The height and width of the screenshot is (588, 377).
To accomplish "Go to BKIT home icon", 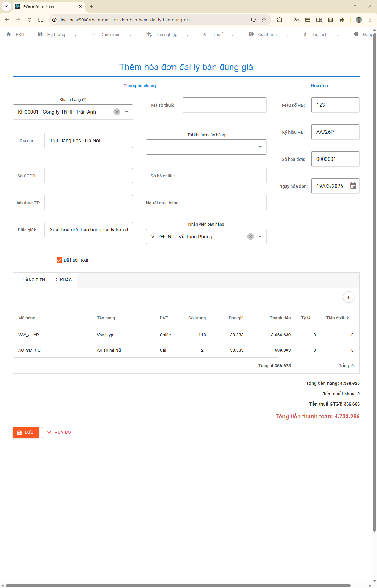I will (9, 34).
